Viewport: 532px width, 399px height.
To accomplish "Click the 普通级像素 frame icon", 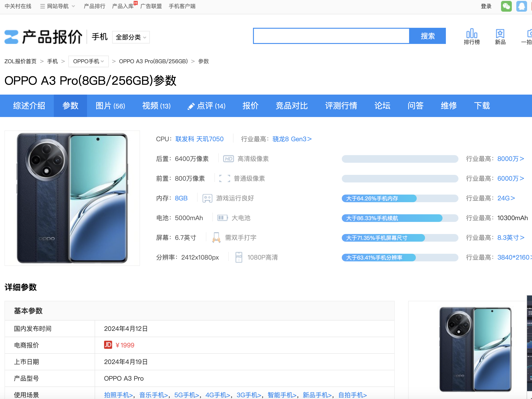I will (225, 179).
